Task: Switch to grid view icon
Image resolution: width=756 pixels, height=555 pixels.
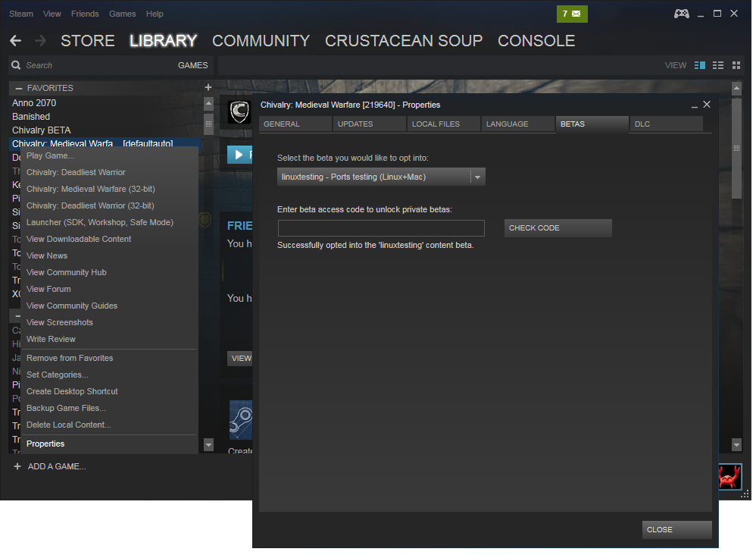Action: [736, 65]
